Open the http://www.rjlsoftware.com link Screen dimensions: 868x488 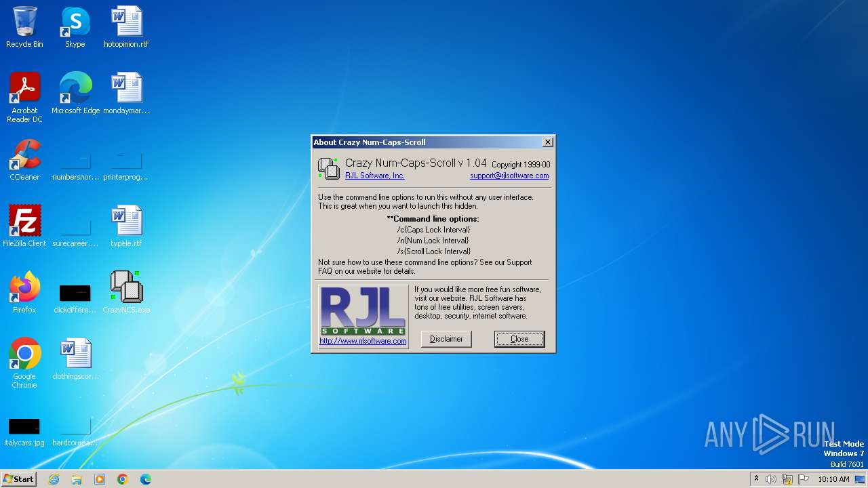(363, 342)
